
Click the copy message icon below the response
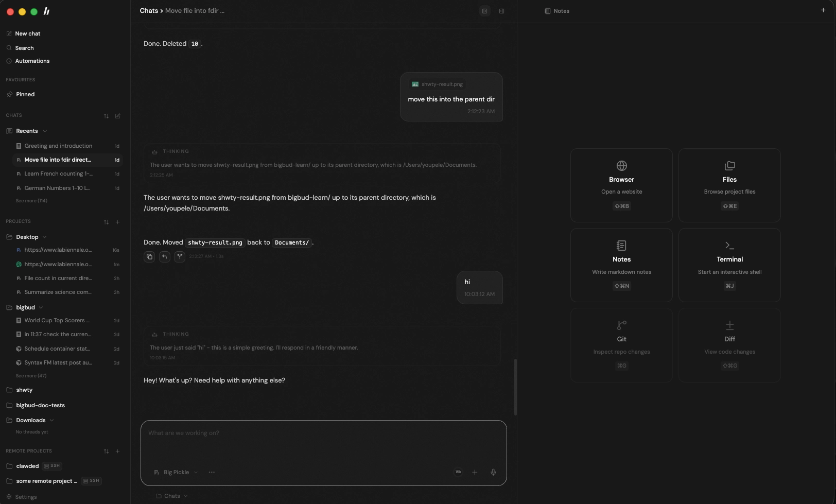coord(149,256)
